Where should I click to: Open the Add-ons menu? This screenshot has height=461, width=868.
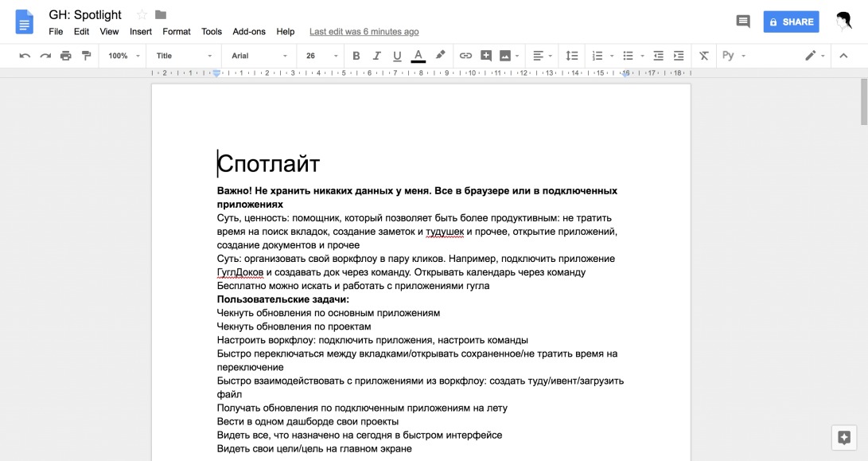point(249,32)
